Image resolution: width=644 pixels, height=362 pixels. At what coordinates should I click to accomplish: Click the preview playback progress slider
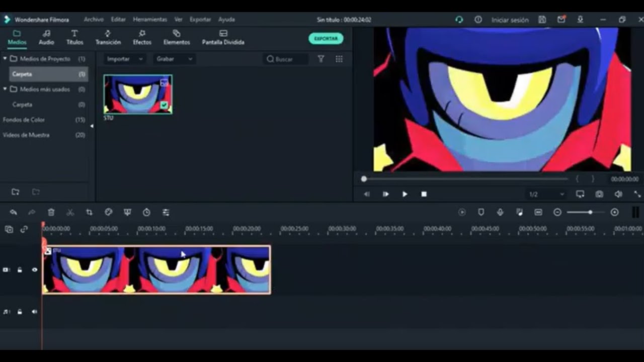pyautogui.click(x=465, y=179)
